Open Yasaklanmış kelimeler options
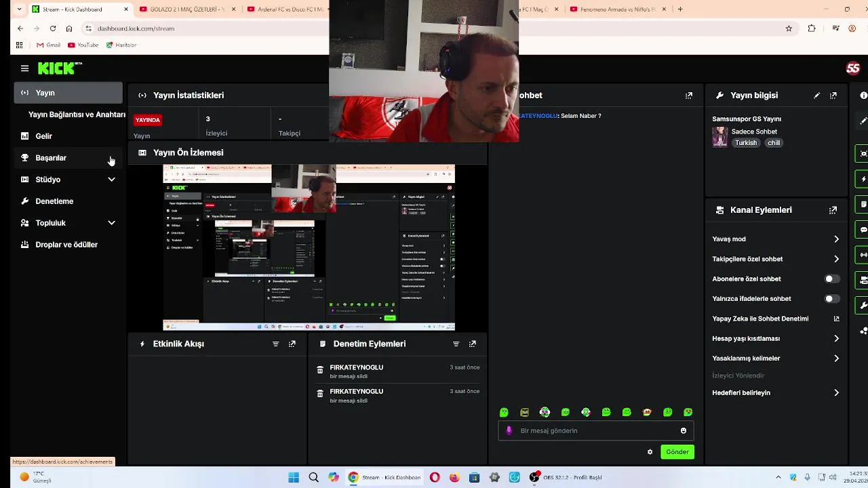868x488 pixels. 776,358
